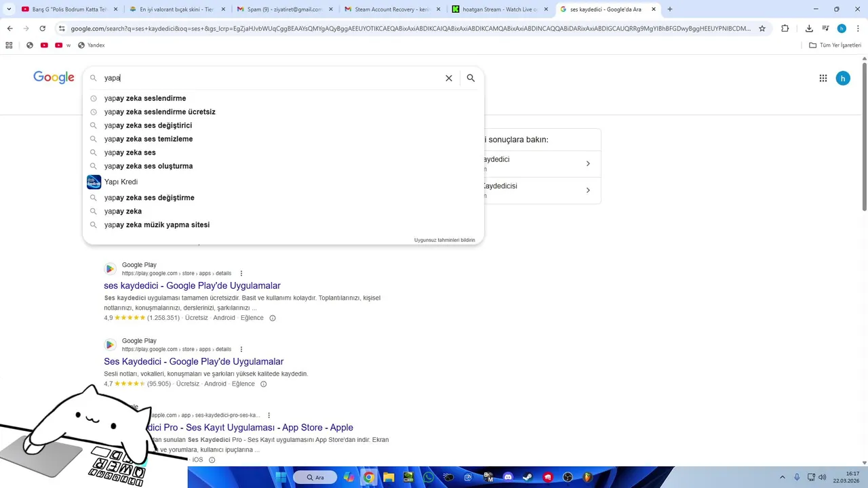This screenshot has height=488, width=868.
Task: Reload the current page
Action: 42,28
